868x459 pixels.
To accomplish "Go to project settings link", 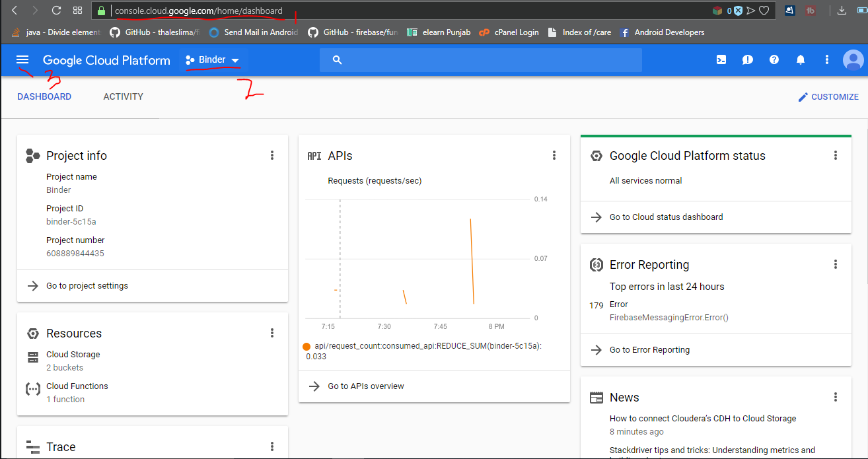I will pos(87,286).
